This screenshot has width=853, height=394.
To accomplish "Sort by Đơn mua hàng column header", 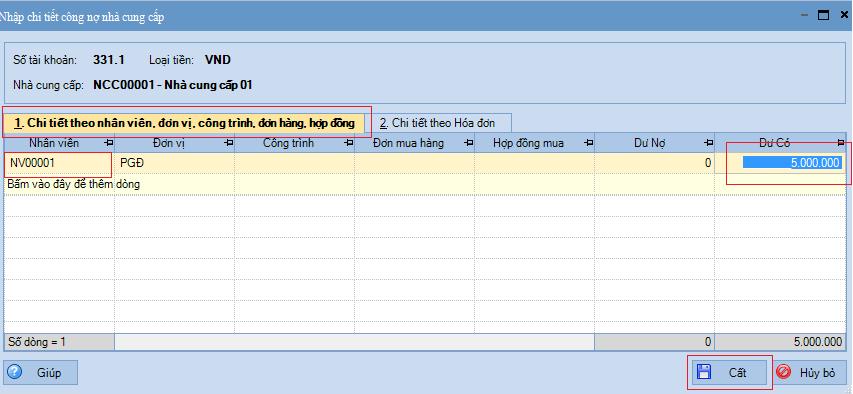I will tap(415, 143).
